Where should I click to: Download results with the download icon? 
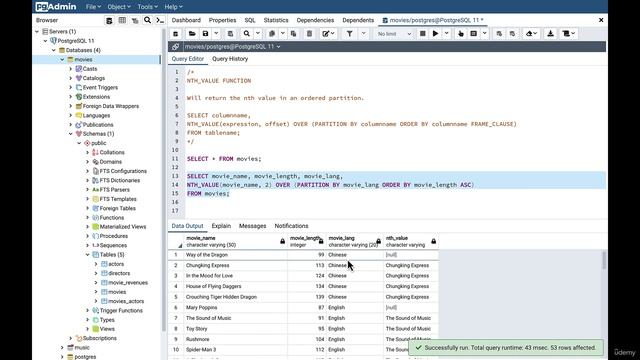(550, 34)
